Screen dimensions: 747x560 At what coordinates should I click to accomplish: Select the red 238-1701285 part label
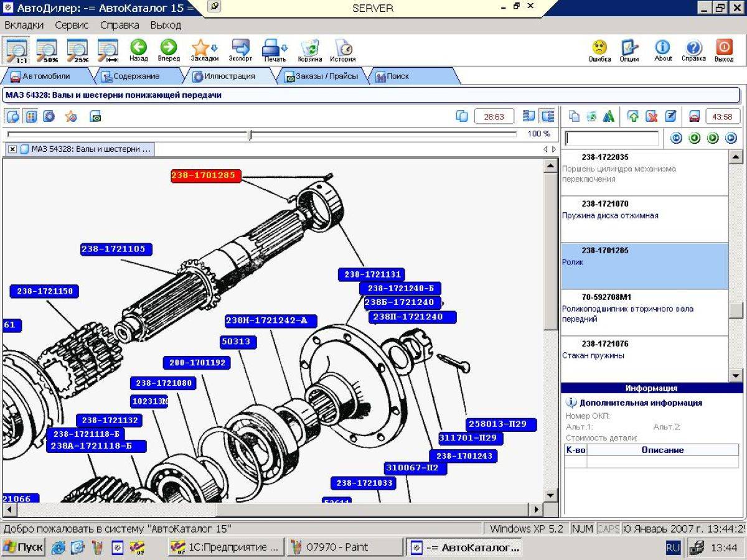[206, 176]
